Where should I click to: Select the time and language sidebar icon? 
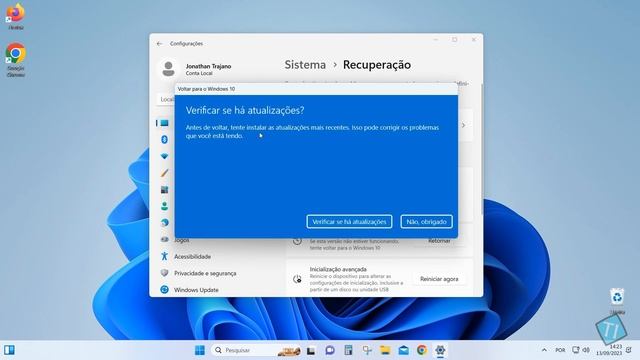164,223
